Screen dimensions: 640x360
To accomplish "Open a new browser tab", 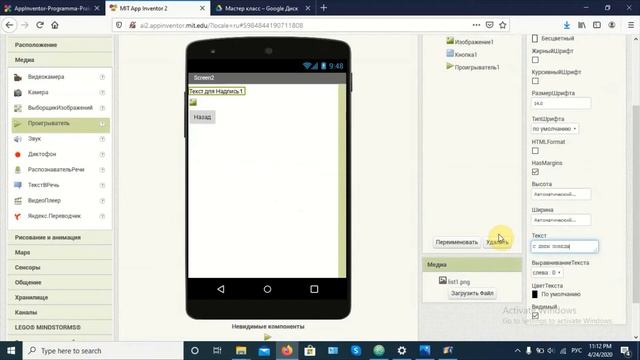I will click(x=324, y=8).
